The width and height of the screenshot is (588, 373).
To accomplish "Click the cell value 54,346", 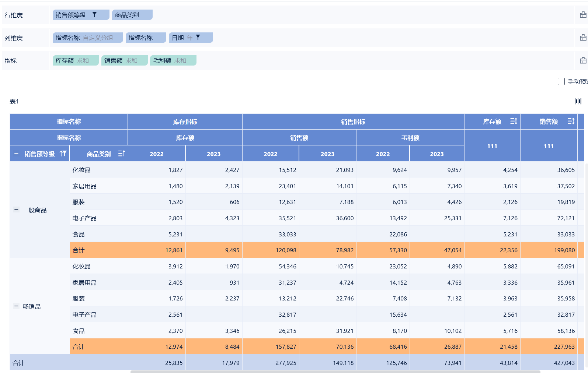I will [x=288, y=266].
